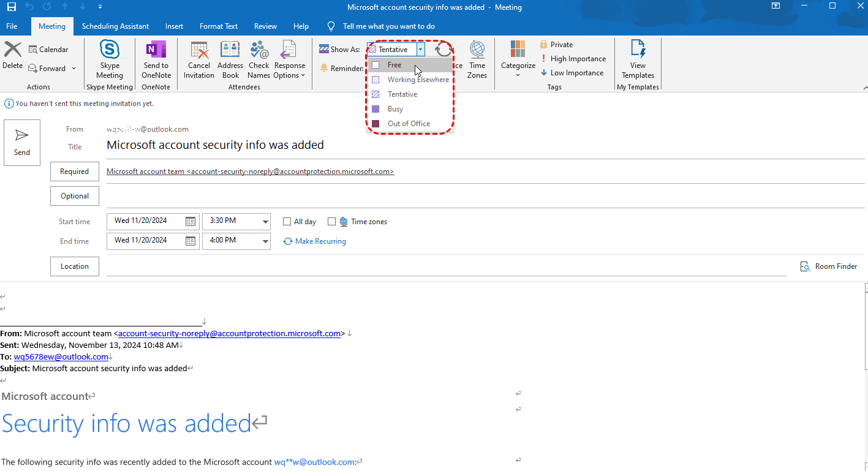Open the Time Zones ribbon button

pos(477,59)
